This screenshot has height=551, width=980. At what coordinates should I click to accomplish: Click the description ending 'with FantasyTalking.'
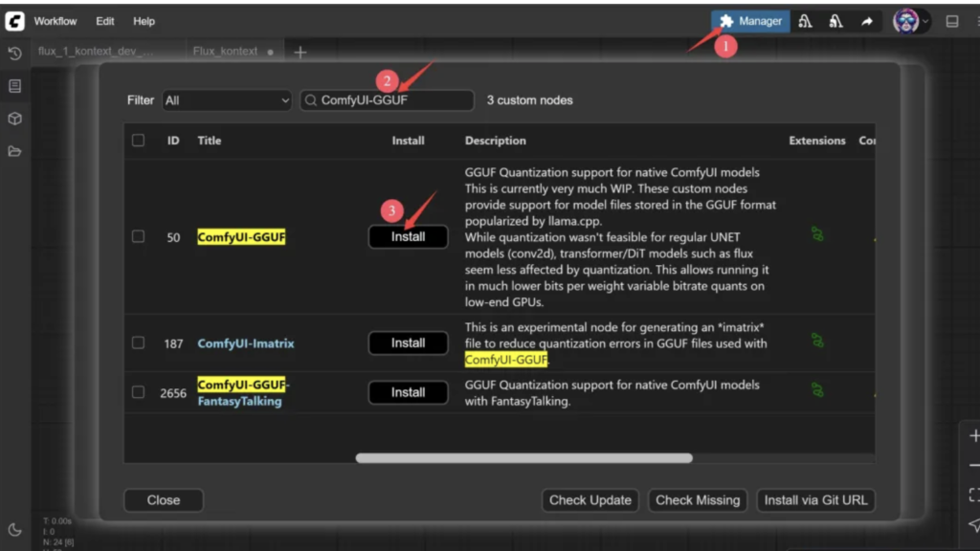pyautogui.click(x=612, y=393)
